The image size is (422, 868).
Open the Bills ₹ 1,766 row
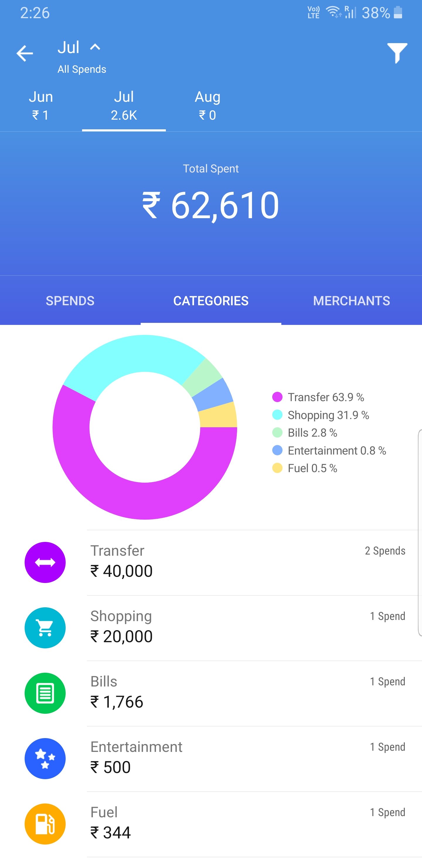pos(236,693)
